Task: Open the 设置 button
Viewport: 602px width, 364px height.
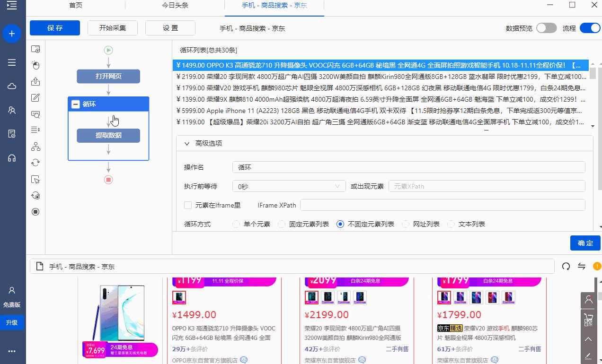Action: 170,28
